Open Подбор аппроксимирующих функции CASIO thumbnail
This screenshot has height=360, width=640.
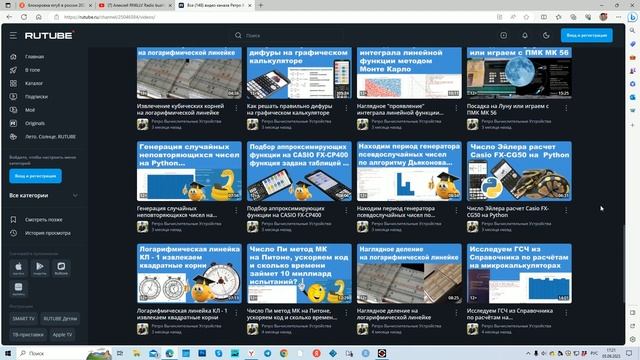coord(299,171)
